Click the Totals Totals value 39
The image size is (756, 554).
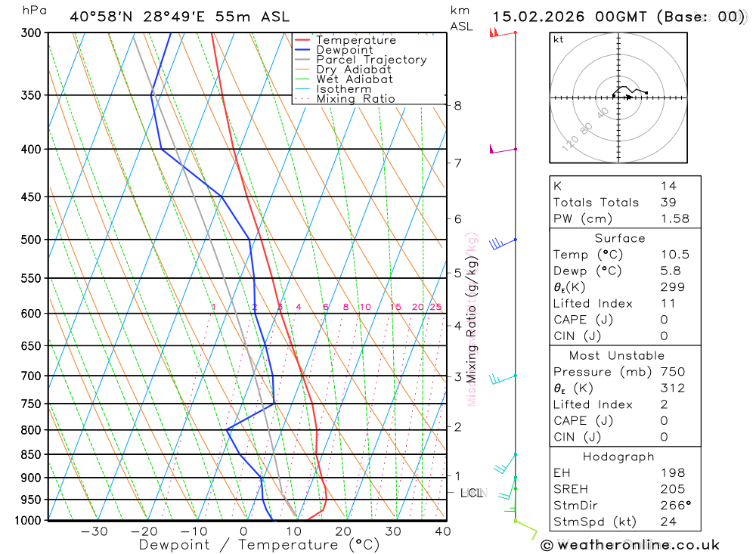(x=668, y=203)
